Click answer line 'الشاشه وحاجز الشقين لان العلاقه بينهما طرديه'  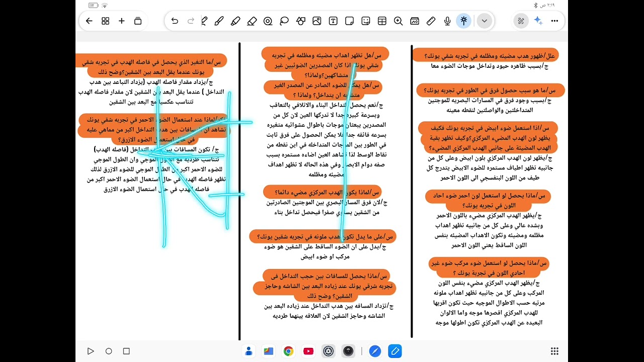329,316
